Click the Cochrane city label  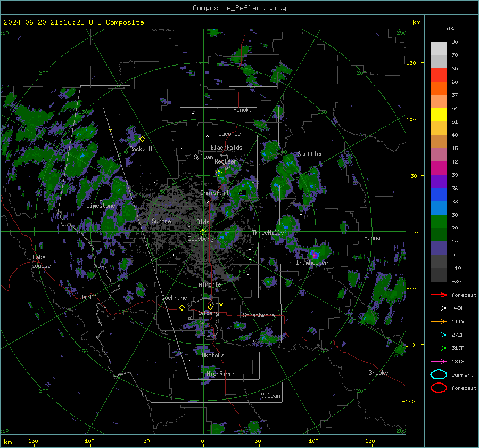tap(174, 298)
